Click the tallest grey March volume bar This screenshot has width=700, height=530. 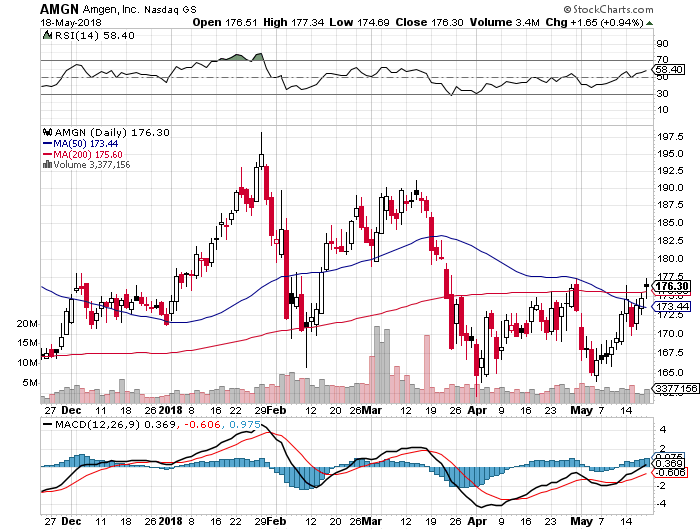[377, 365]
